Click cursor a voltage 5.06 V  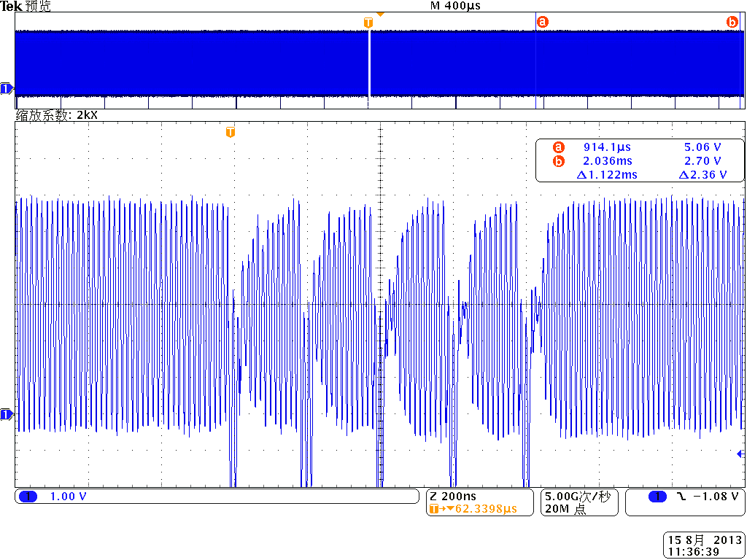pos(703,147)
